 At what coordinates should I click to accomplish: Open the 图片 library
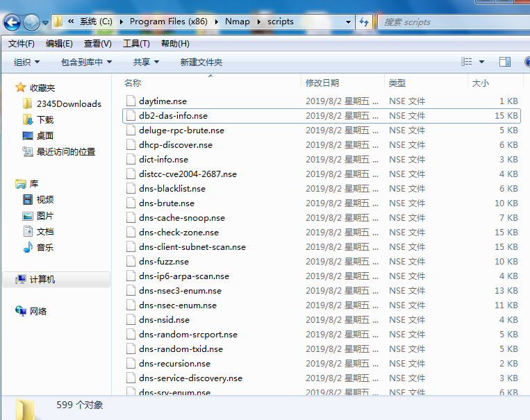[x=45, y=216]
